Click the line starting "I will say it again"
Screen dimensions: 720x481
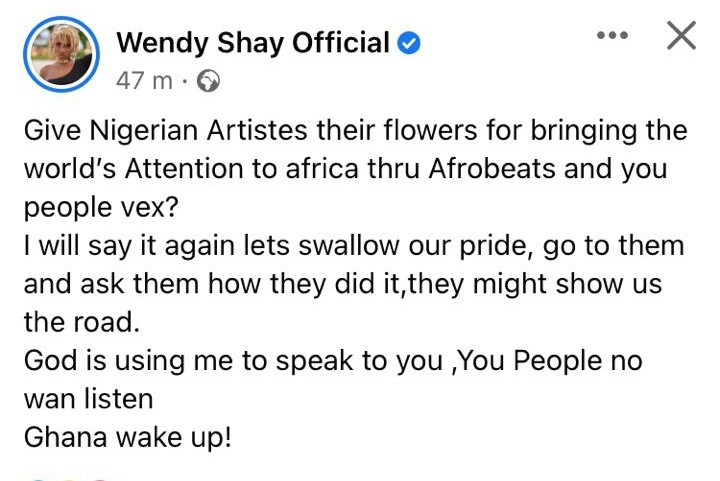point(354,246)
